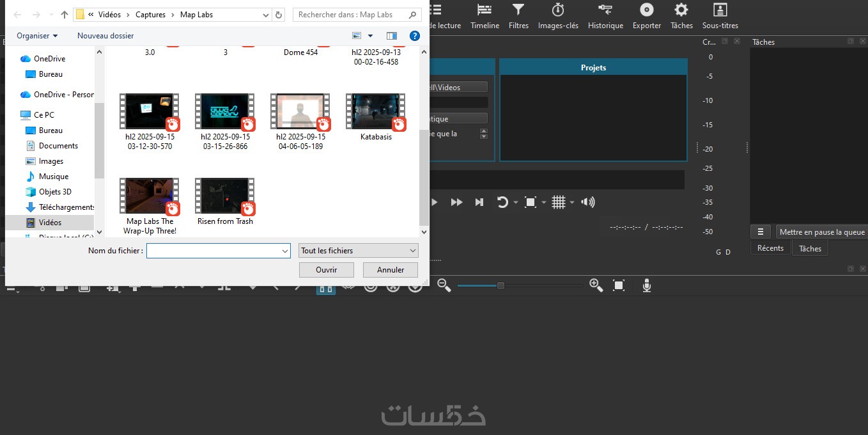868x435 pixels.
Task: Toggle player looping
Action: coord(502,202)
